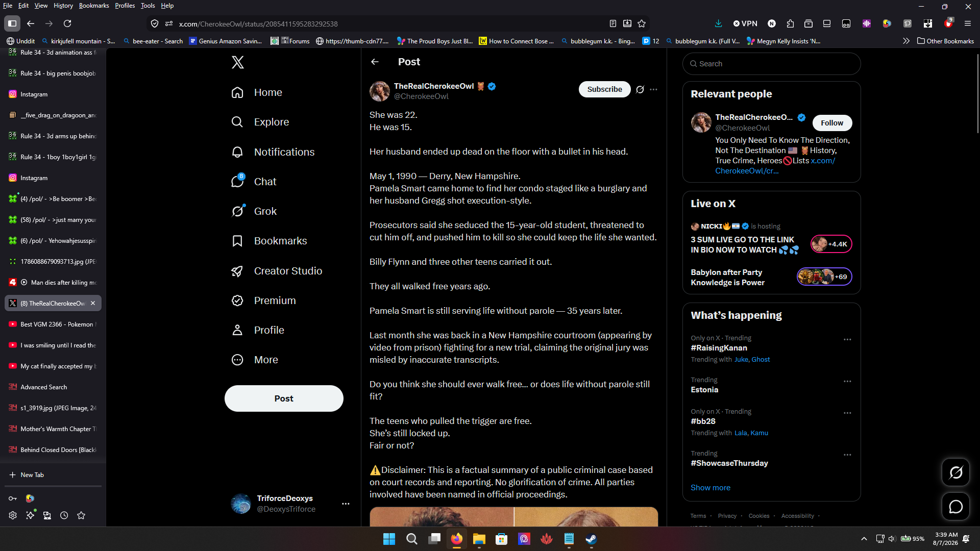
Task: Open the History menu
Action: (63, 6)
